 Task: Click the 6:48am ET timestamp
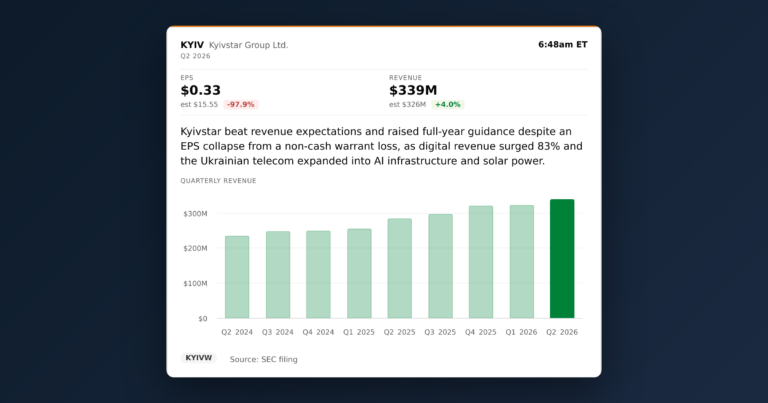pyautogui.click(x=563, y=45)
